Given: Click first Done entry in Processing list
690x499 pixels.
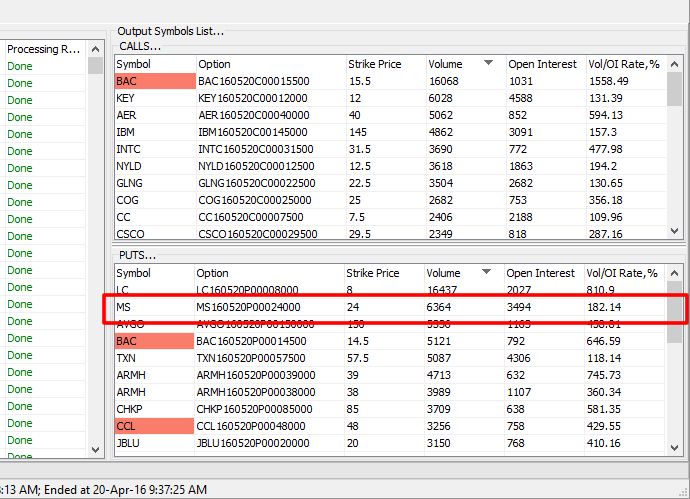Looking at the screenshot, I should 20,66.
